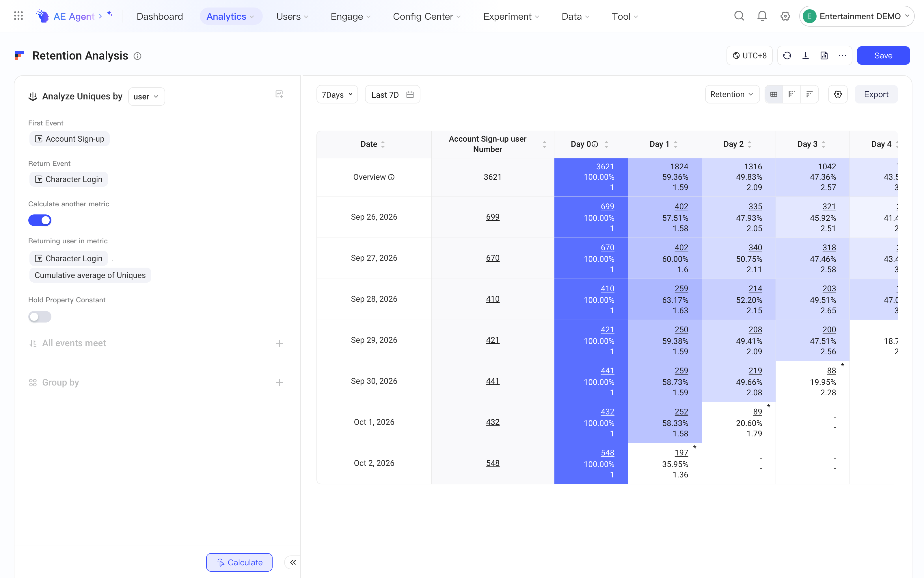Open the user analysis subject dropdown
This screenshot has width=924, height=578.
146,97
